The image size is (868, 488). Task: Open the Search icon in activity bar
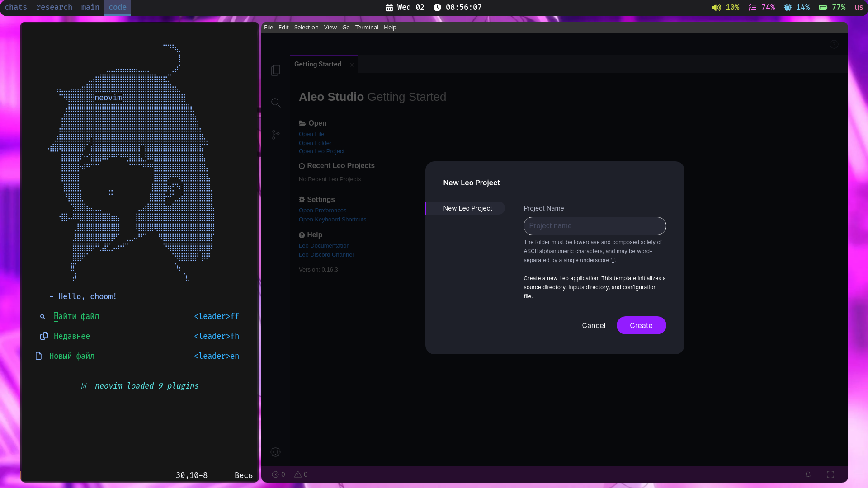(x=275, y=103)
